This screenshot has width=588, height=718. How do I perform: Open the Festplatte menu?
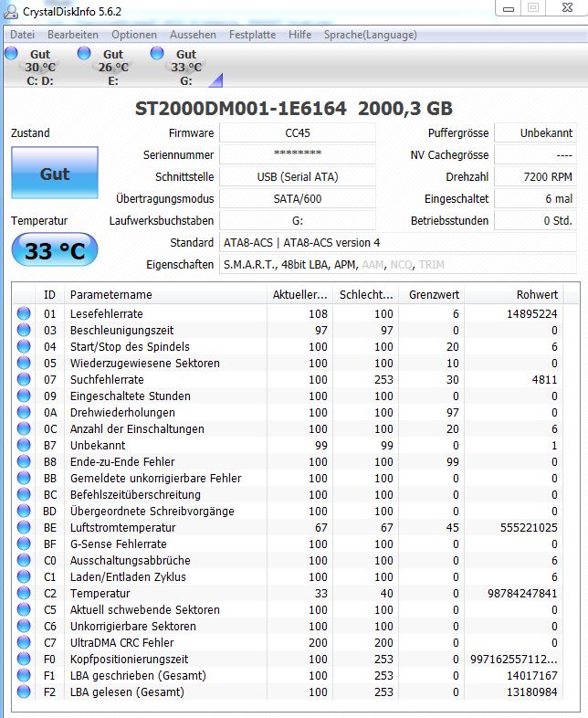point(252,35)
